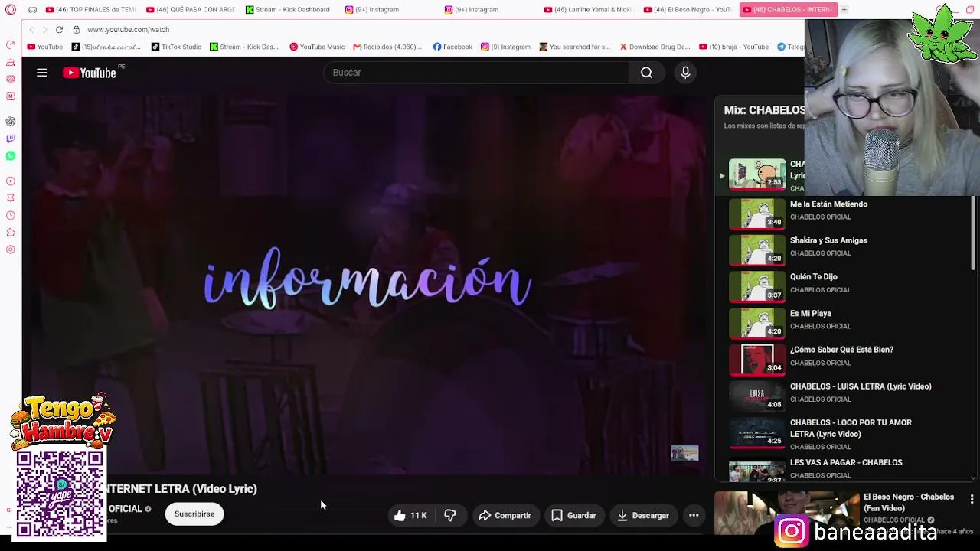View site security lock information
The height and width of the screenshot is (551, 980).
(x=77, y=30)
